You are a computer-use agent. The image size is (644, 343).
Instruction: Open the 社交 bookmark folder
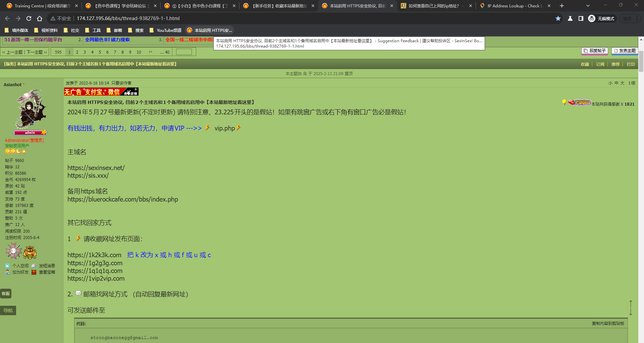(71, 30)
